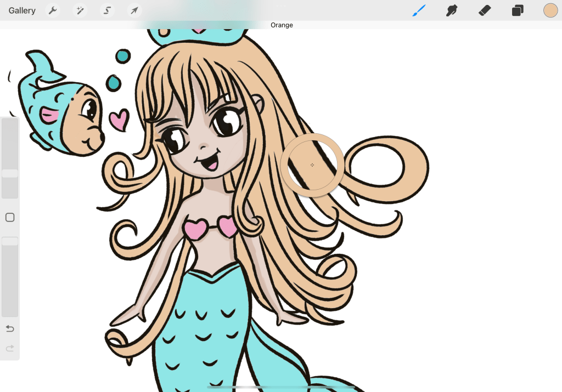Open the Layers panel
The height and width of the screenshot is (392, 562).
pyautogui.click(x=518, y=10)
